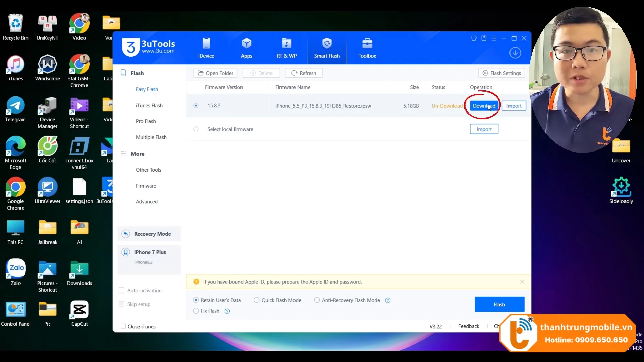Click the Firmware Version column header

coord(224,87)
